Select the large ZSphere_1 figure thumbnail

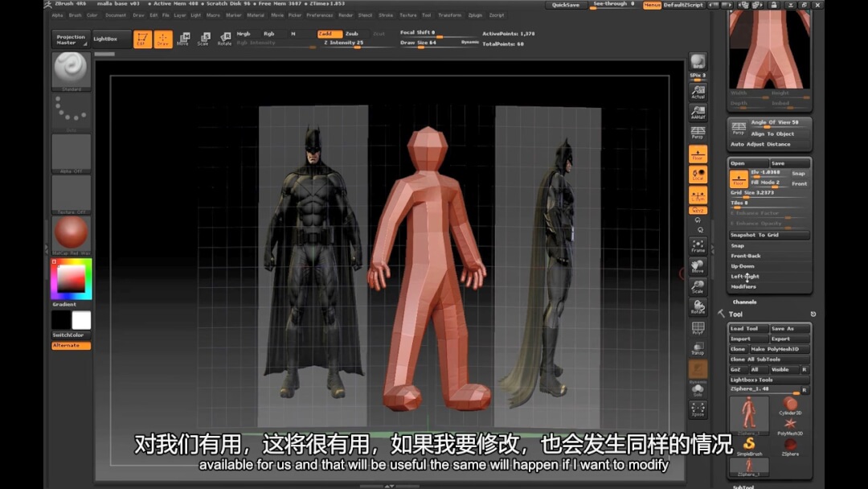(749, 415)
